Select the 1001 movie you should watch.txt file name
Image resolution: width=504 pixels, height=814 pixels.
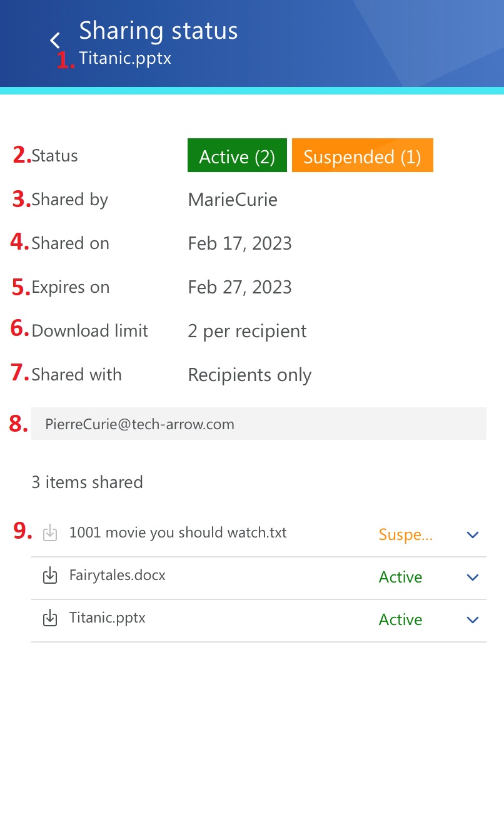point(178,533)
